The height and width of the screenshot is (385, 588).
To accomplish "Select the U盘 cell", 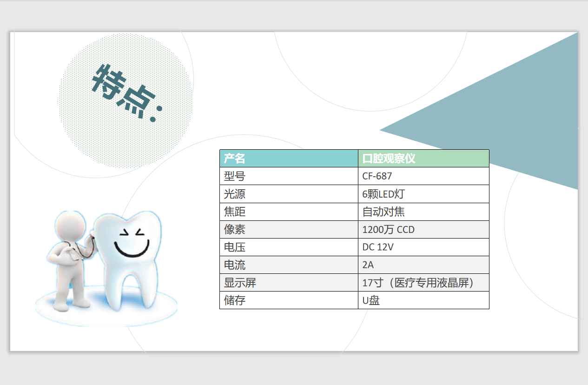I will click(423, 300).
